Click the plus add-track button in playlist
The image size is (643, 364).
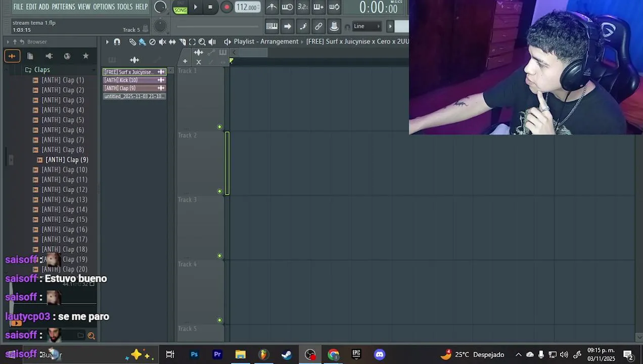point(185,62)
